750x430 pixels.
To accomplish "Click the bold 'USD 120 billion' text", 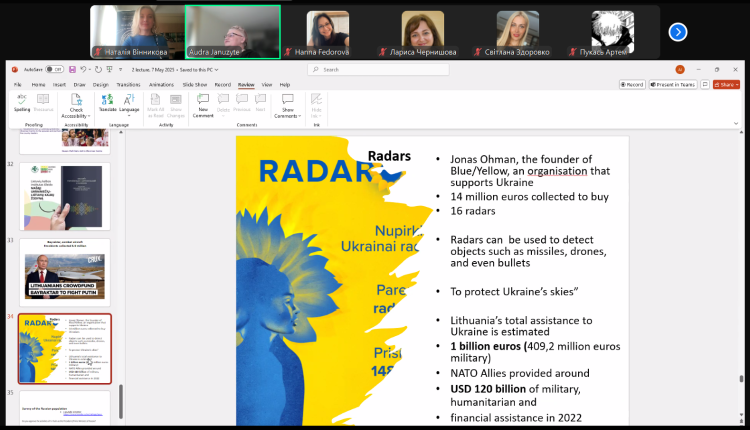I will pyautogui.click(x=488, y=389).
